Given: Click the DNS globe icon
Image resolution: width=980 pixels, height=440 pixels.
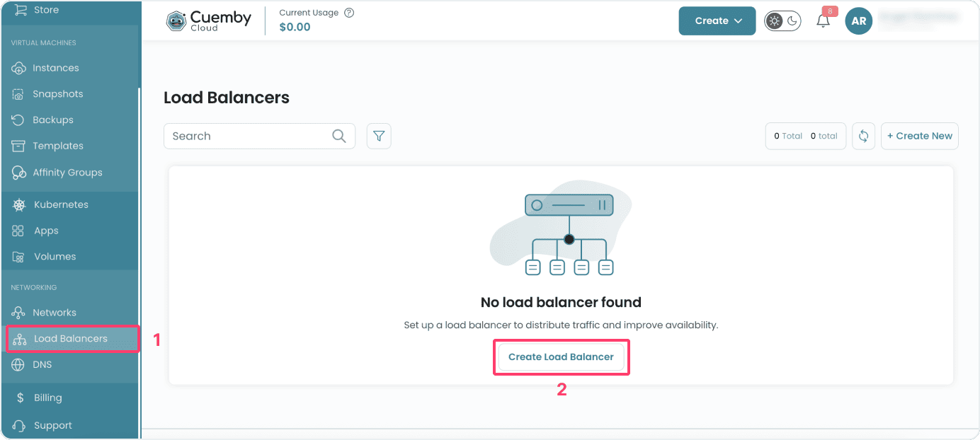Looking at the screenshot, I should pyautogui.click(x=20, y=364).
